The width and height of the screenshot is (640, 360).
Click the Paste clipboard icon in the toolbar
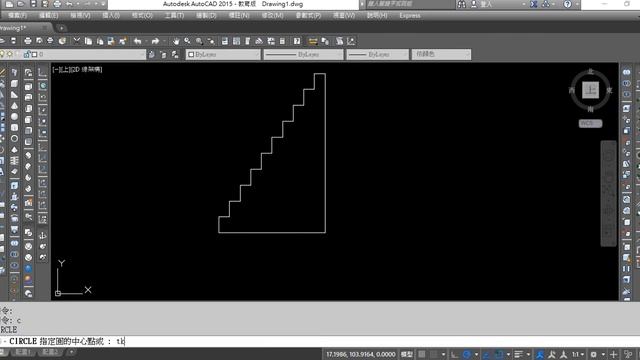pyautogui.click(x=100, y=41)
